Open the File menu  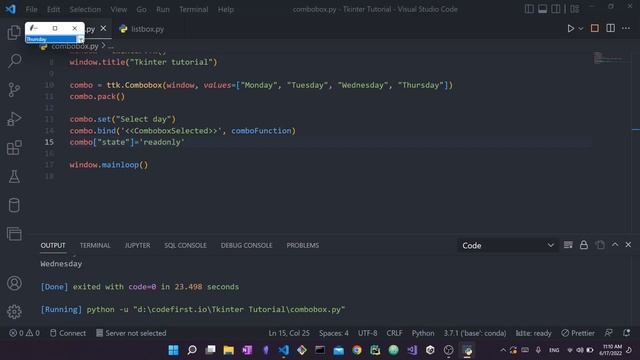(x=31, y=9)
